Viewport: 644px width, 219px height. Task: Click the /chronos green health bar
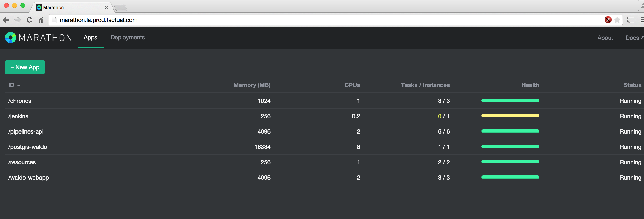[510, 101]
